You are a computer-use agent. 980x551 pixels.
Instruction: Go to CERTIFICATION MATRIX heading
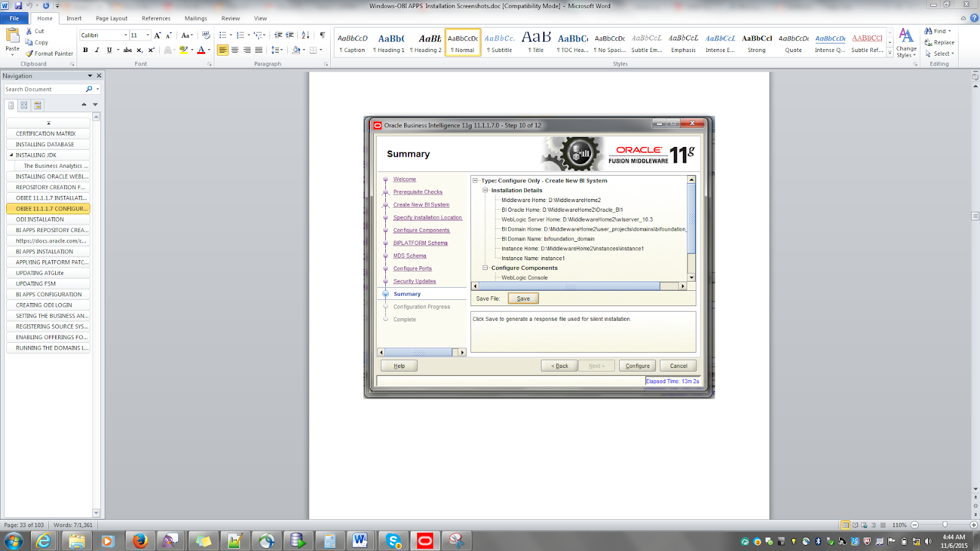click(x=48, y=133)
